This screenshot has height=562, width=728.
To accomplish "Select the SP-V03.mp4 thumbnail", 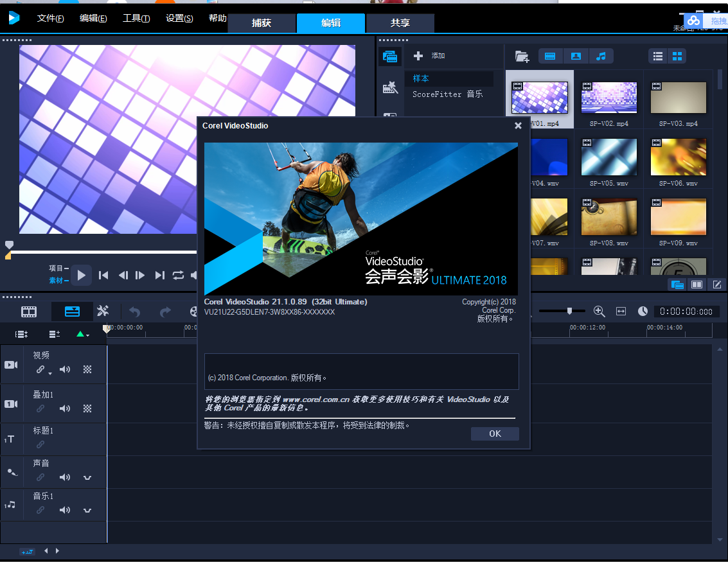I will click(x=679, y=98).
